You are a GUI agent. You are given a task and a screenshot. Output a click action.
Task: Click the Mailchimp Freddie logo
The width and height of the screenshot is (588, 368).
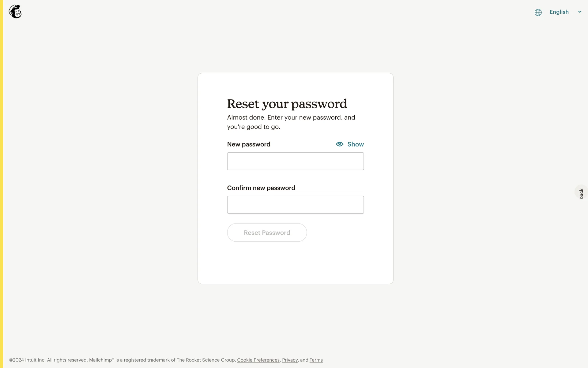[15, 12]
